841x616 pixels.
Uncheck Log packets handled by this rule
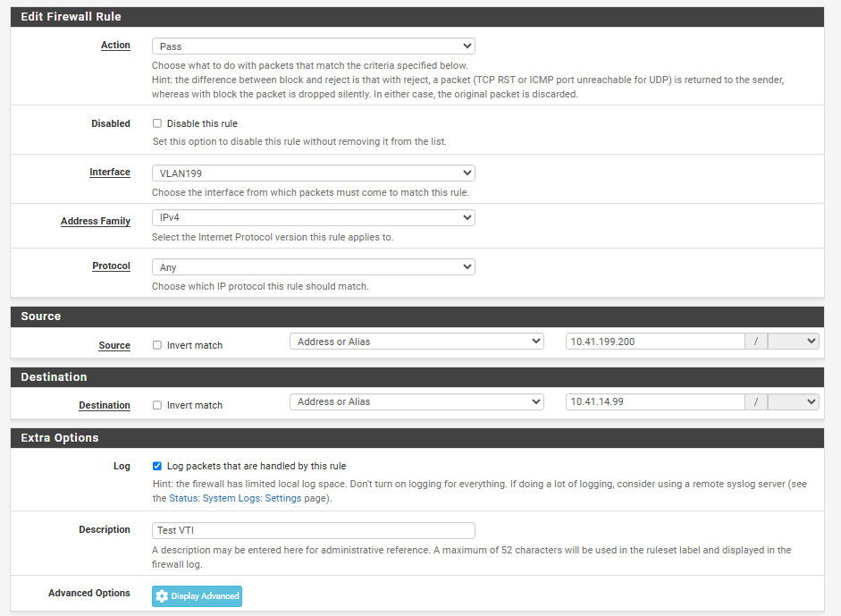click(157, 466)
